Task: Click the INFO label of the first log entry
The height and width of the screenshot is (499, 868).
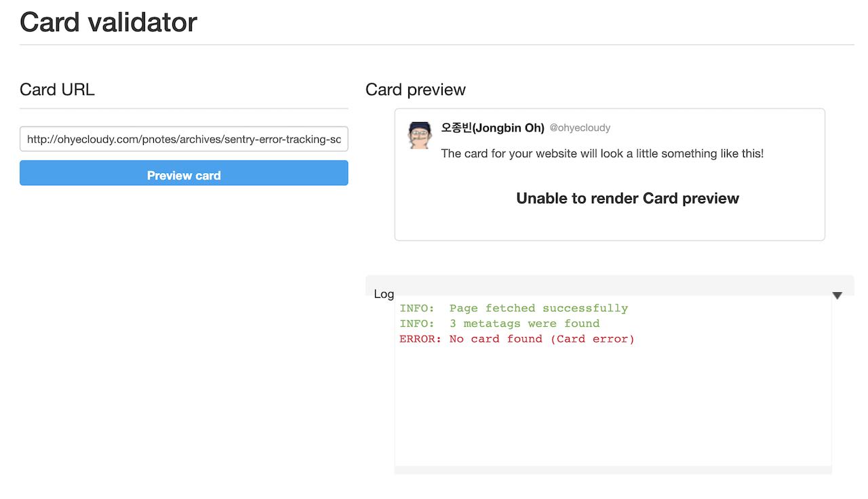Action: click(x=416, y=308)
